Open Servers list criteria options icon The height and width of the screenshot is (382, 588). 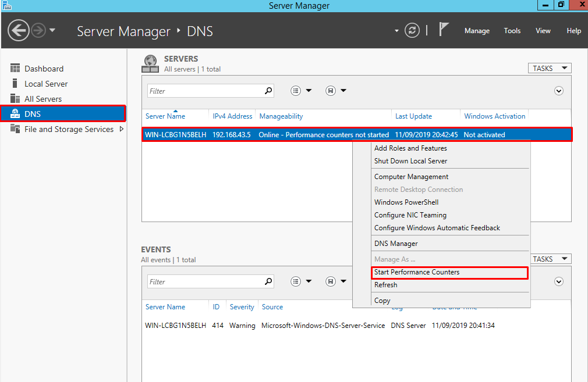pyautogui.click(x=296, y=91)
